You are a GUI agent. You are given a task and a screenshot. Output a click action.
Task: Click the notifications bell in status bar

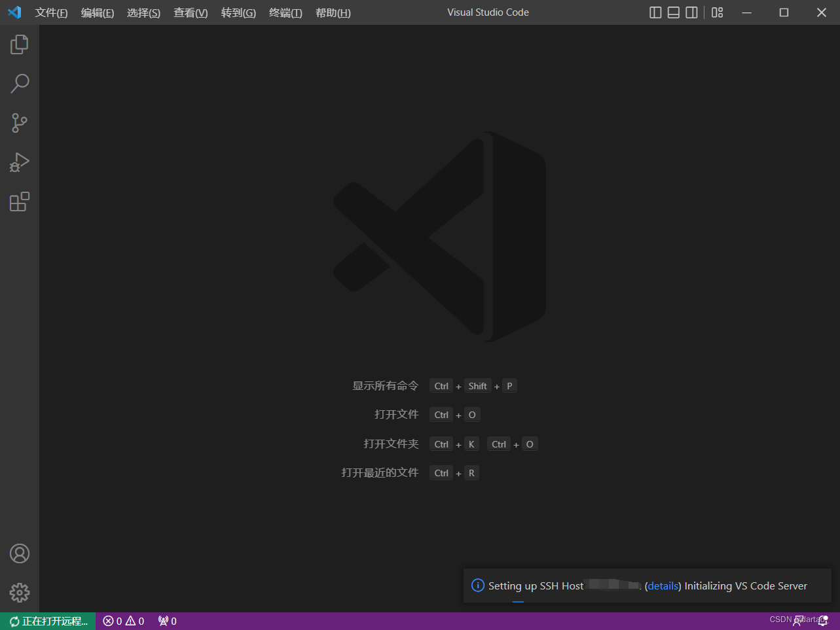pyautogui.click(x=823, y=621)
